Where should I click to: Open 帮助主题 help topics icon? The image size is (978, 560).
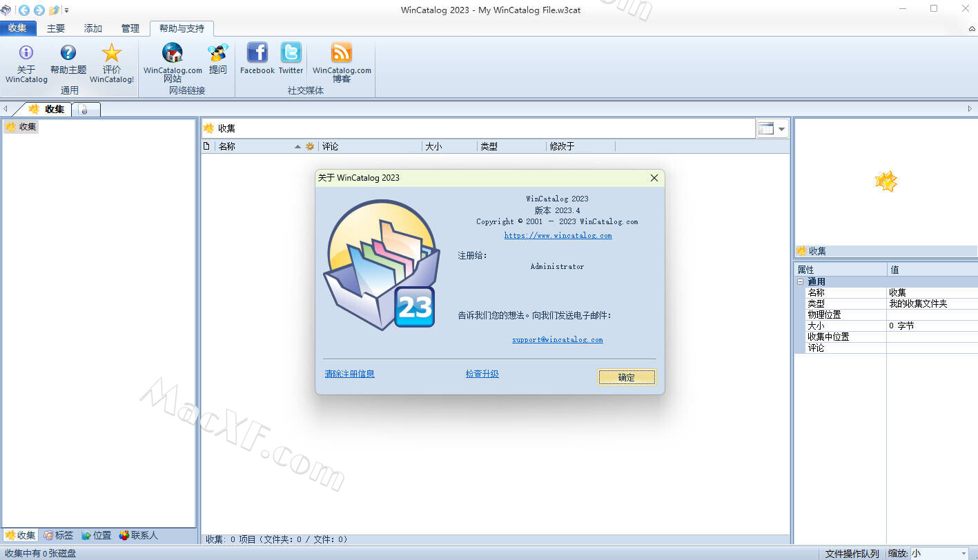[68, 53]
